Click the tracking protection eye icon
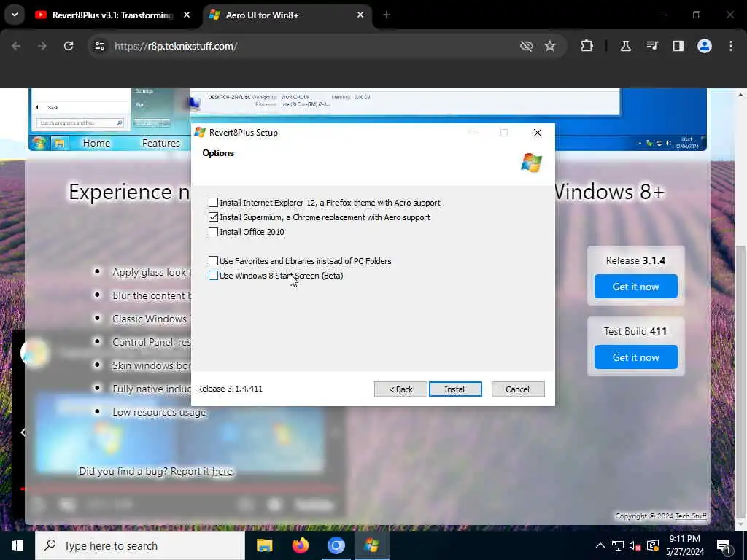Image resolution: width=747 pixels, height=560 pixels. point(527,46)
